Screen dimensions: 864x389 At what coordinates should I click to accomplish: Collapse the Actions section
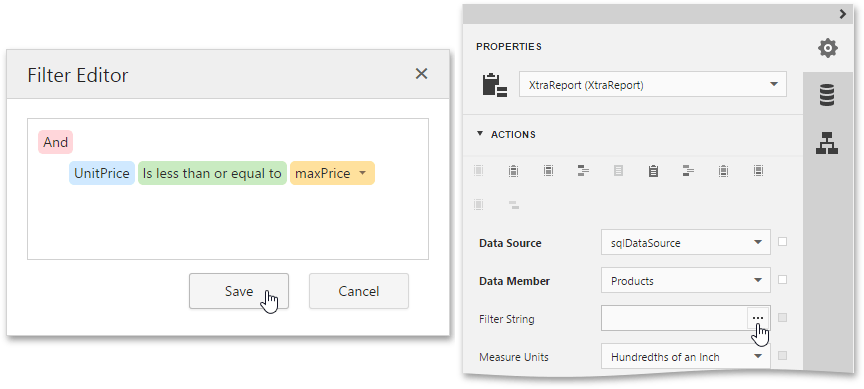(479, 134)
